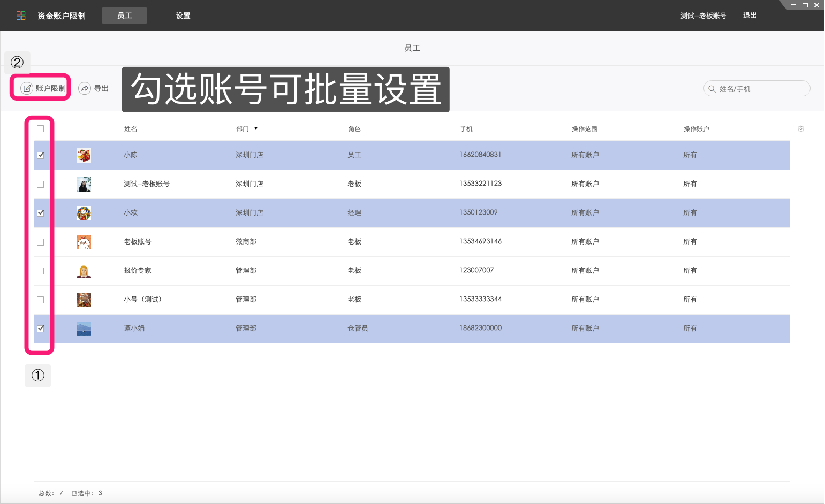
Task: Select phone number 18682300000
Action: (480, 328)
